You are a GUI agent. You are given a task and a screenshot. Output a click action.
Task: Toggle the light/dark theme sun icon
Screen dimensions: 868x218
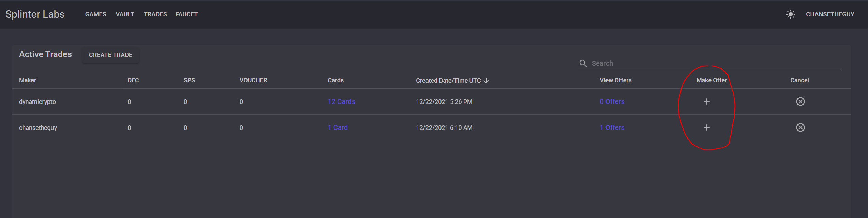pyautogui.click(x=790, y=14)
